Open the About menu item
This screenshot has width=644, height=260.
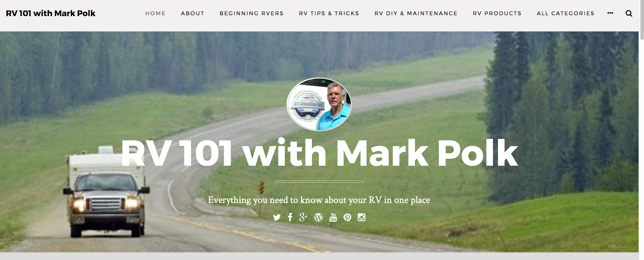tap(192, 13)
